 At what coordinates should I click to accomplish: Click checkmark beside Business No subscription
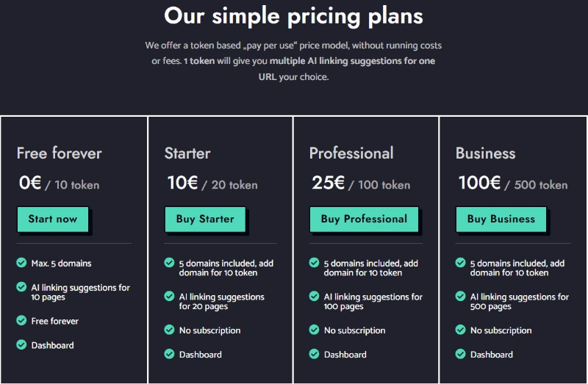(x=460, y=330)
